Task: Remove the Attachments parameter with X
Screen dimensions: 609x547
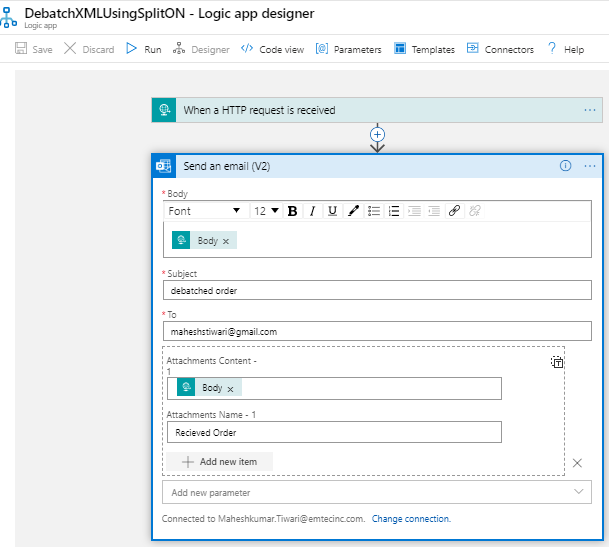Action: (577, 463)
